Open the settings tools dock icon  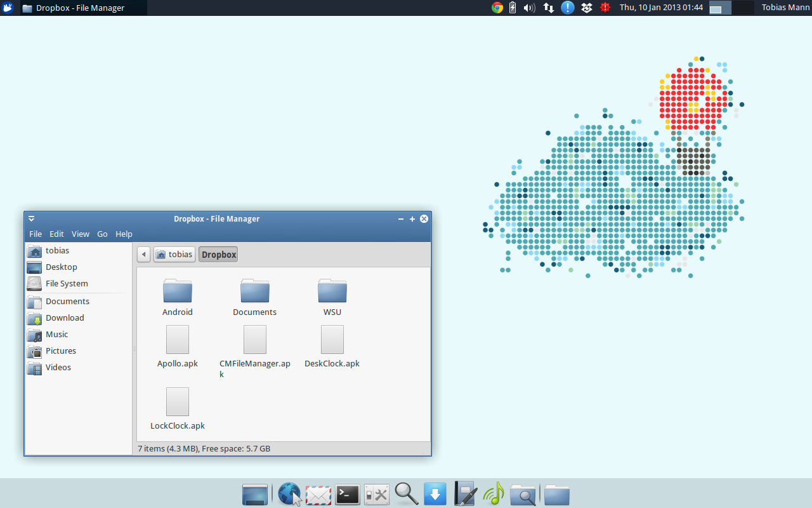(x=377, y=494)
